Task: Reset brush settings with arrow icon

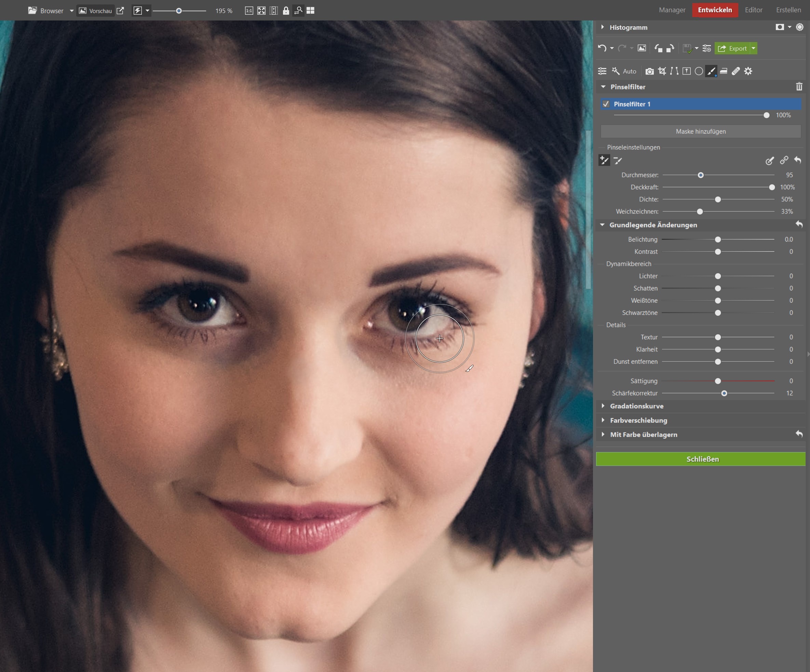Action: (x=797, y=160)
